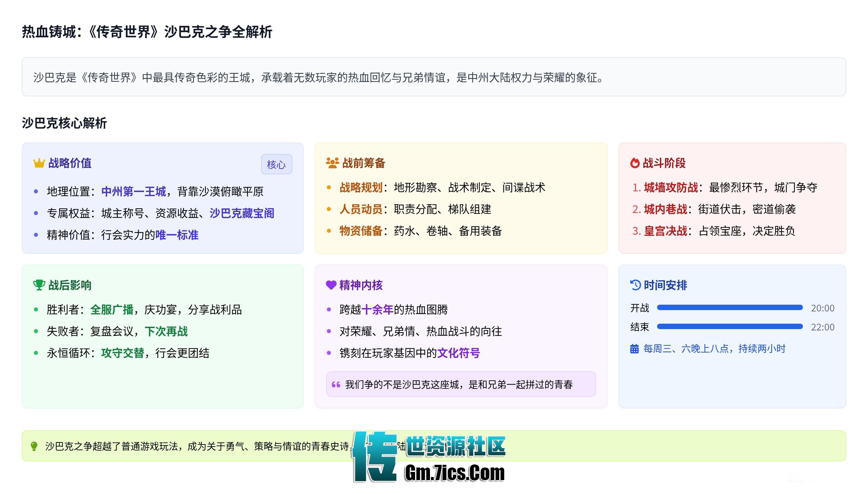
Task: Click the people icon beside 战前筹备
Action: (x=332, y=163)
